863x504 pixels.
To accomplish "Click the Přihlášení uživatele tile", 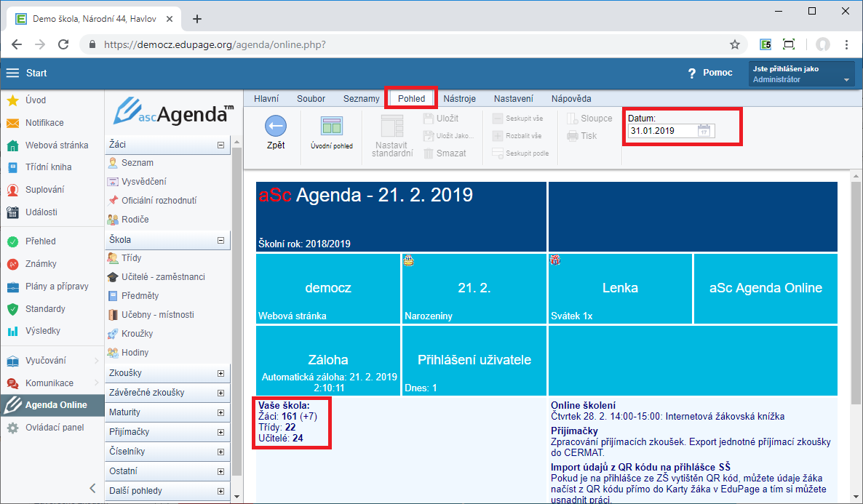I will coord(474,361).
